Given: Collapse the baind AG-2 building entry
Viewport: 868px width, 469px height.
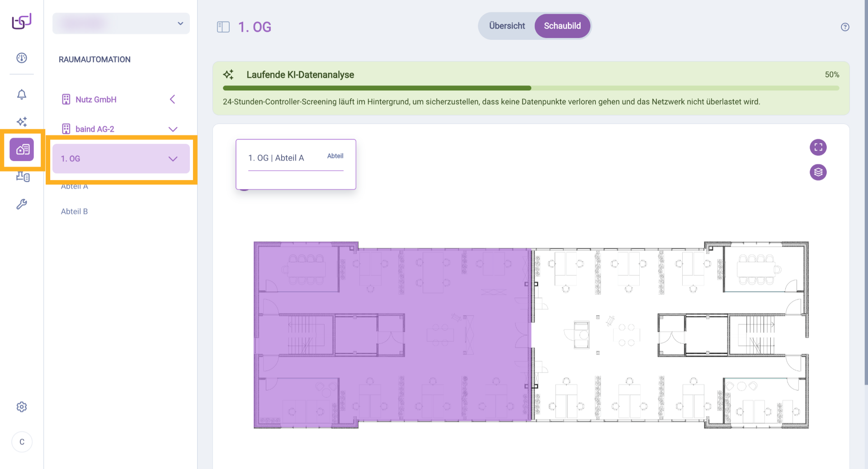Looking at the screenshot, I should 173,129.
